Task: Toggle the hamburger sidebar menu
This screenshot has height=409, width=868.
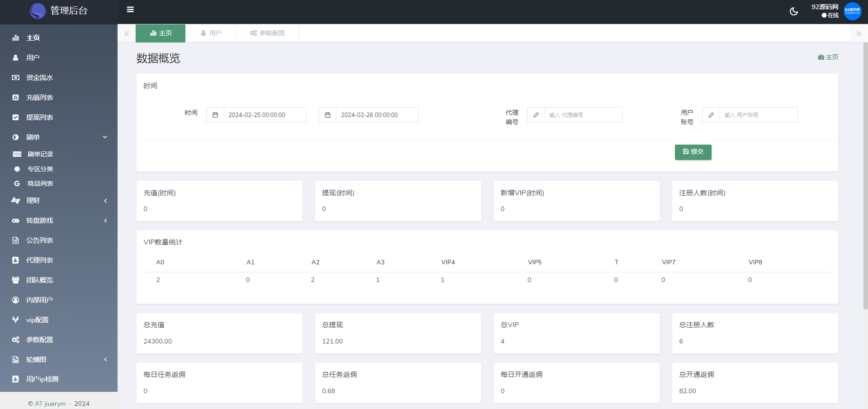Action: pyautogui.click(x=130, y=9)
